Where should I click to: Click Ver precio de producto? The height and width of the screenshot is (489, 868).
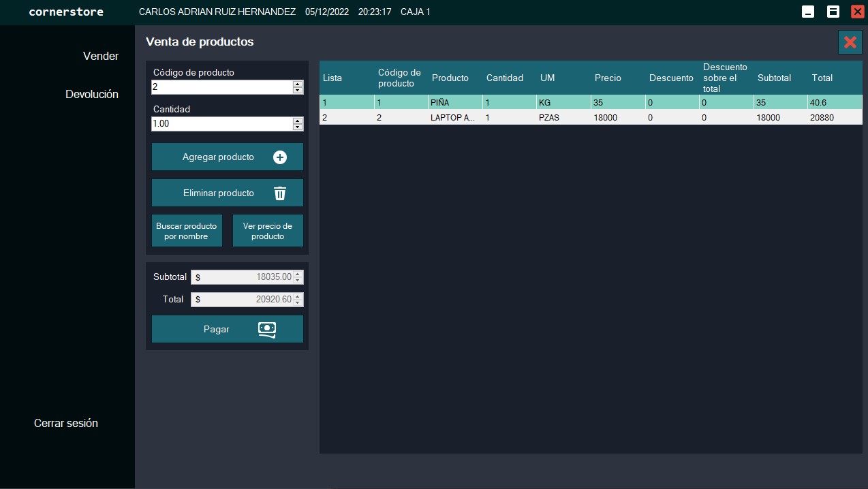click(268, 230)
